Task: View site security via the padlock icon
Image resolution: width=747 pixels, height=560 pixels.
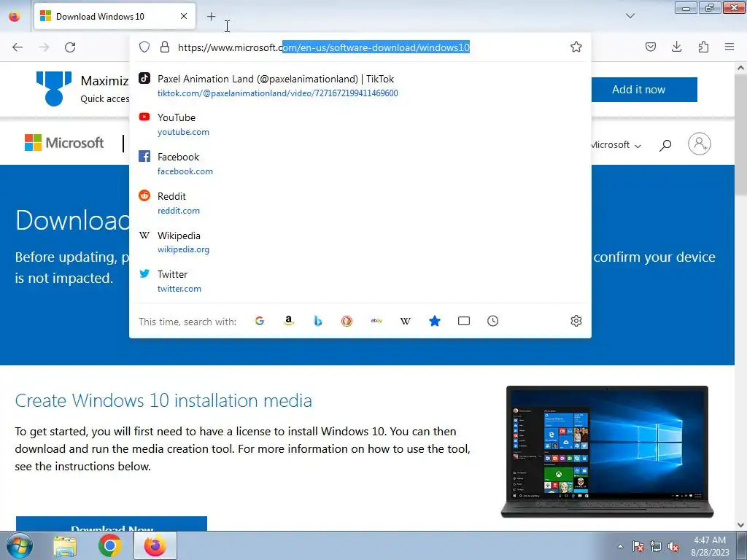Action: pos(165,47)
